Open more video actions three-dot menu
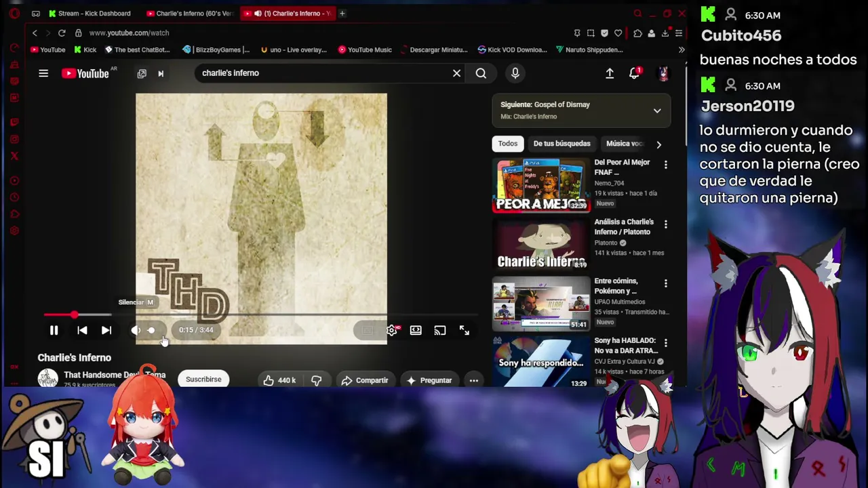Screen dimensions: 868x488 (x=474, y=380)
